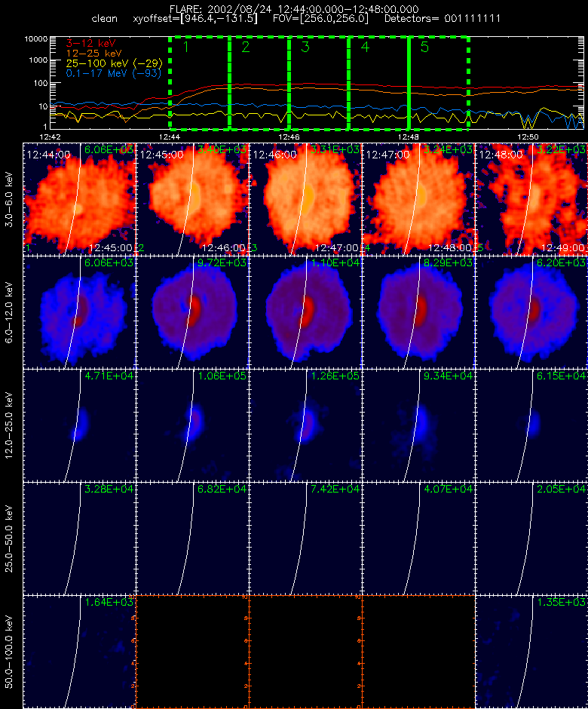
Task: Open the 3.0-6.0 keV image starting 12:44:00
Action: (80, 199)
